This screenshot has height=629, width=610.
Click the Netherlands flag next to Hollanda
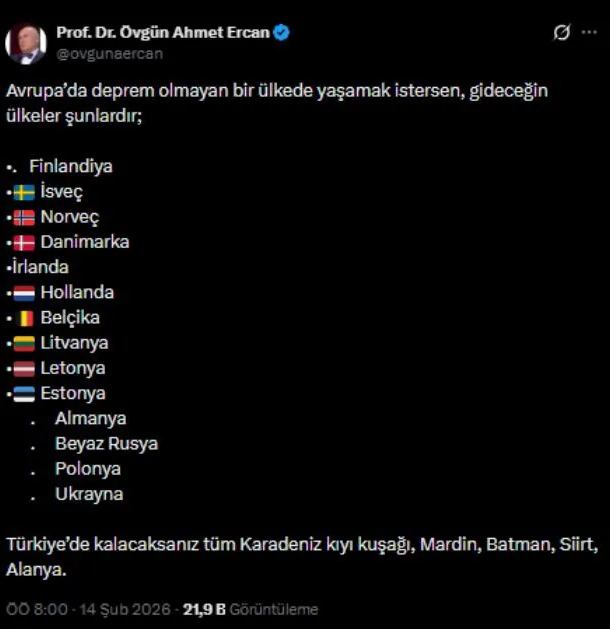click(x=24, y=293)
